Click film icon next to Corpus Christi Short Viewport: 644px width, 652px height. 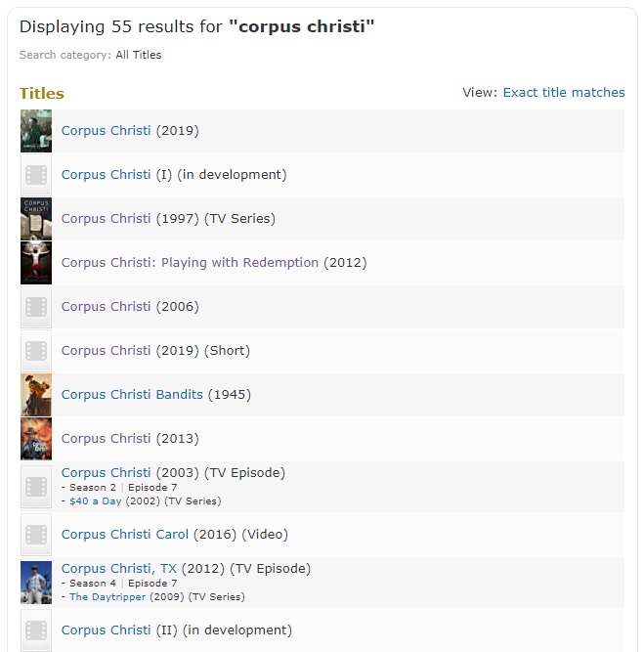point(36,351)
